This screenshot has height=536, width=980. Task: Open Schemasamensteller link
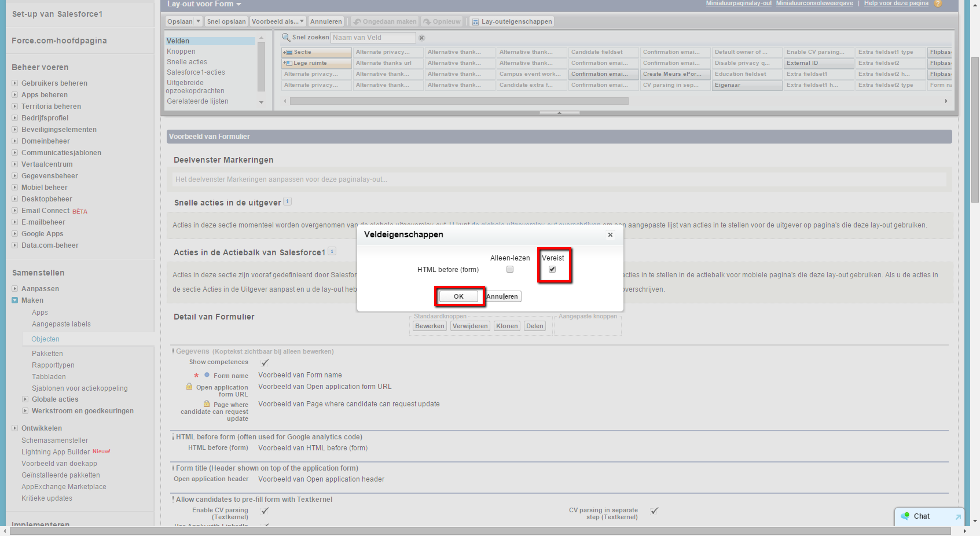tap(55, 440)
